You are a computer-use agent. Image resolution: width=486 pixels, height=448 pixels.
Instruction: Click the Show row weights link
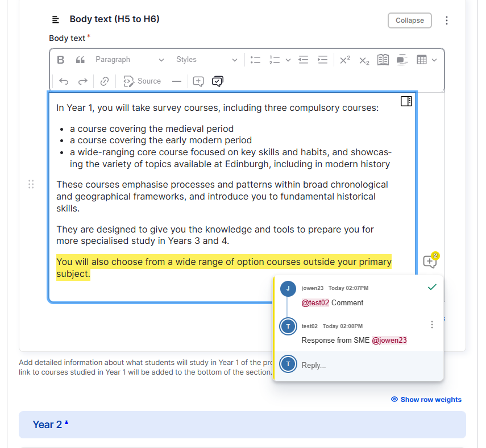coord(426,399)
